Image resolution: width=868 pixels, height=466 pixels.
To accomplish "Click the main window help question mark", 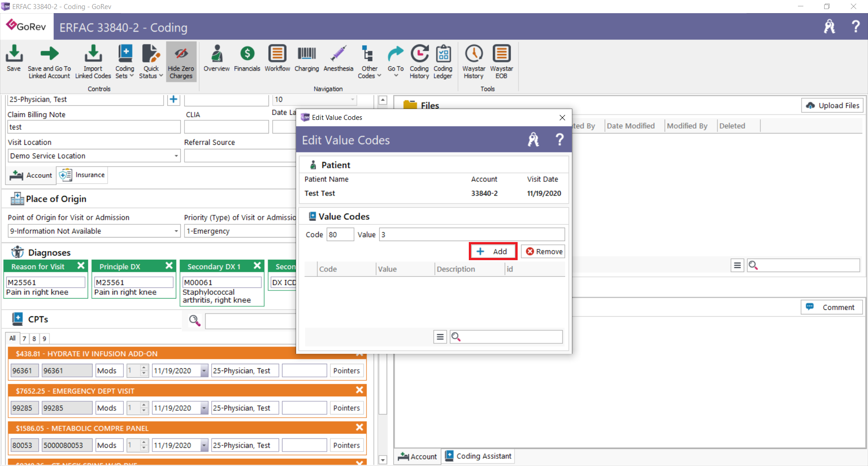I will click(x=855, y=26).
